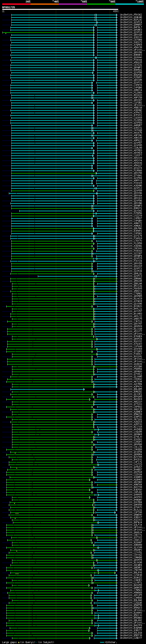Open the UniRef100_Q20FC6 hit label

131,32
